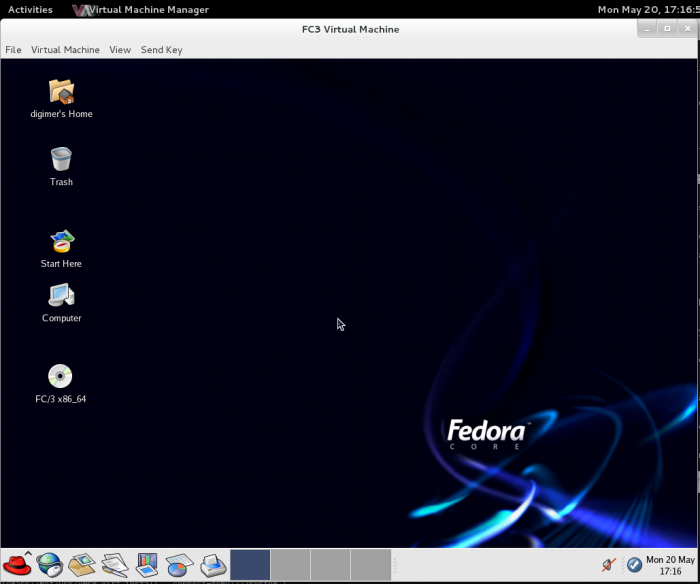This screenshot has width=700, height=584.
Task: Click the Activities button
Action: (30, 10)
